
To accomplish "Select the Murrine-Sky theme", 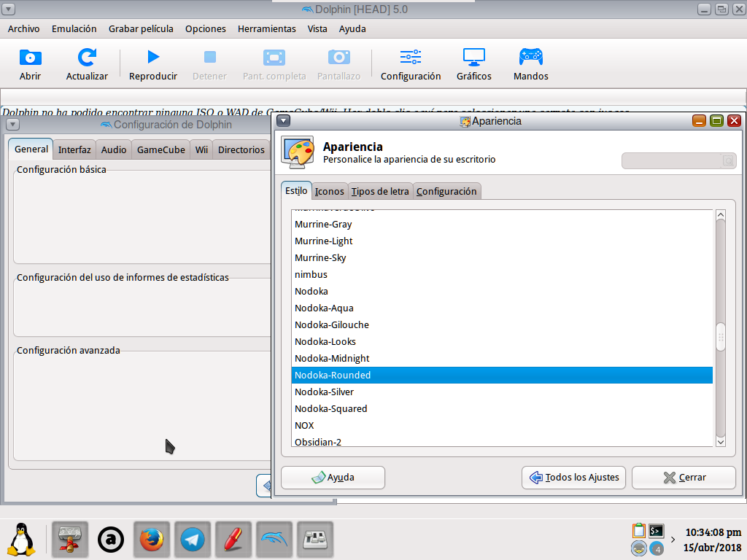I will pos(502,257).
